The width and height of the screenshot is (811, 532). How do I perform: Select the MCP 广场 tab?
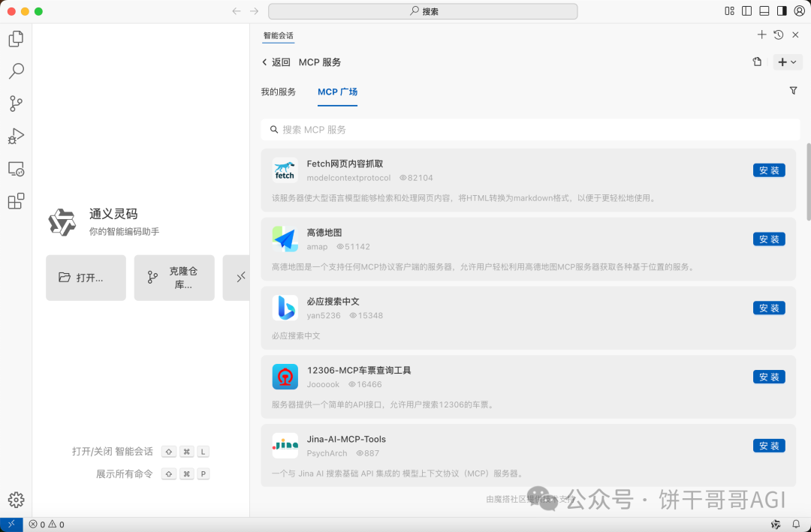tap(337, 92)
